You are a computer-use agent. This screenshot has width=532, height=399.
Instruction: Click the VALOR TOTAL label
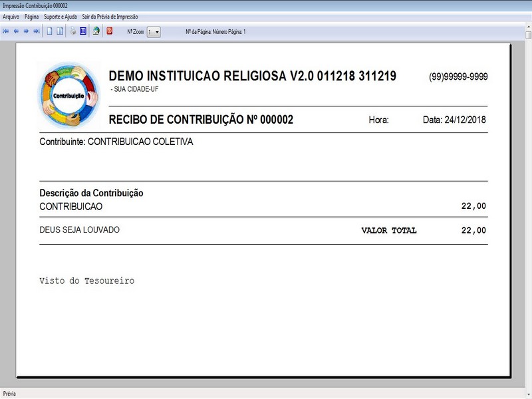click(x=389, y=230)
